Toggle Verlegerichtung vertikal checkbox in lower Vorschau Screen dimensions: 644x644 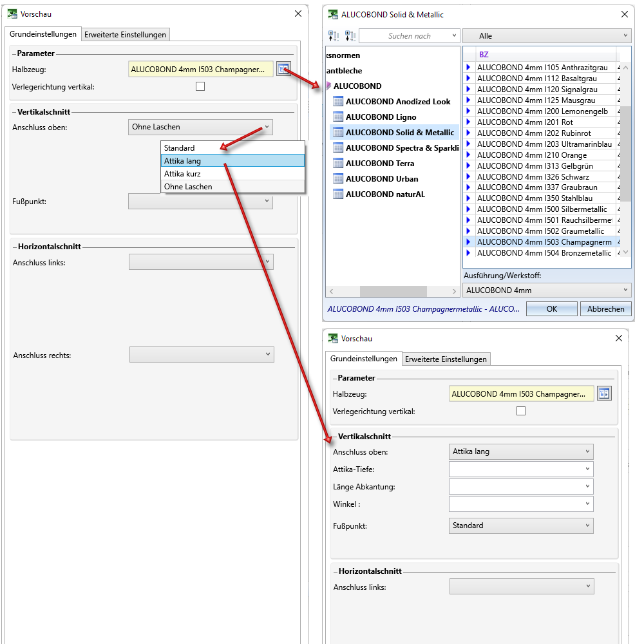tap(521, 411)
